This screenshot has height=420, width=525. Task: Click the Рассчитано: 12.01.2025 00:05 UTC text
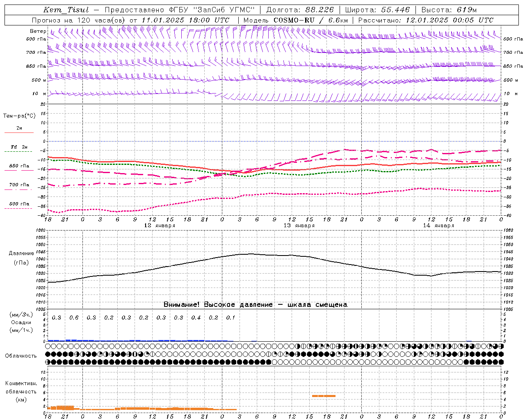[426, 20]
